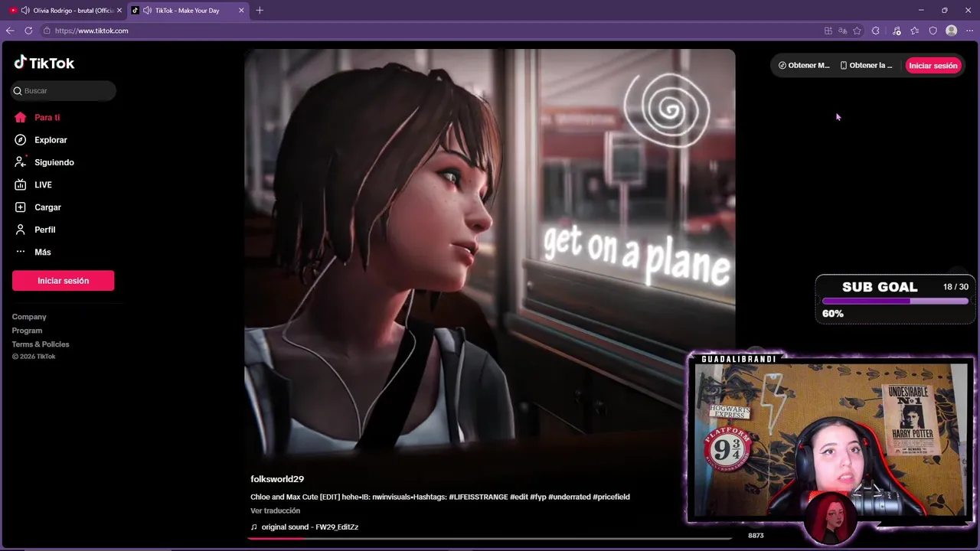This screenshot has height=551, width=980.
Task: Click the app install icon in address bar
Action: coord(828,31)
